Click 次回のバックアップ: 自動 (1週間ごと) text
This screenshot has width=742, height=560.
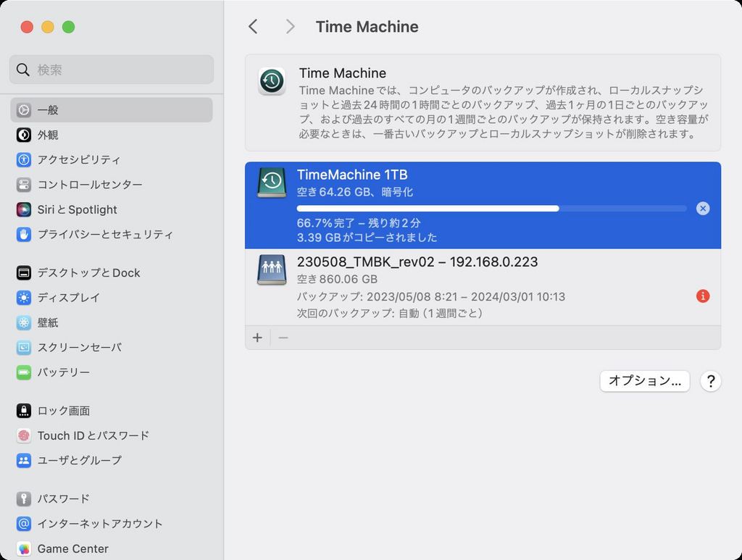[x=389, y=313]
